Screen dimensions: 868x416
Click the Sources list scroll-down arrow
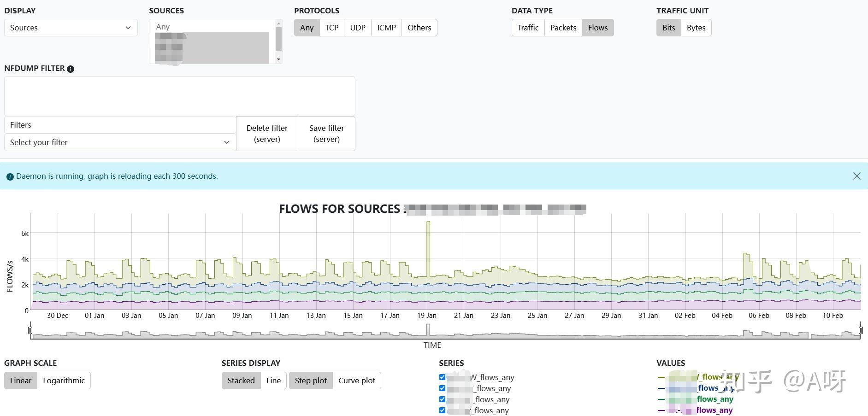278,59
